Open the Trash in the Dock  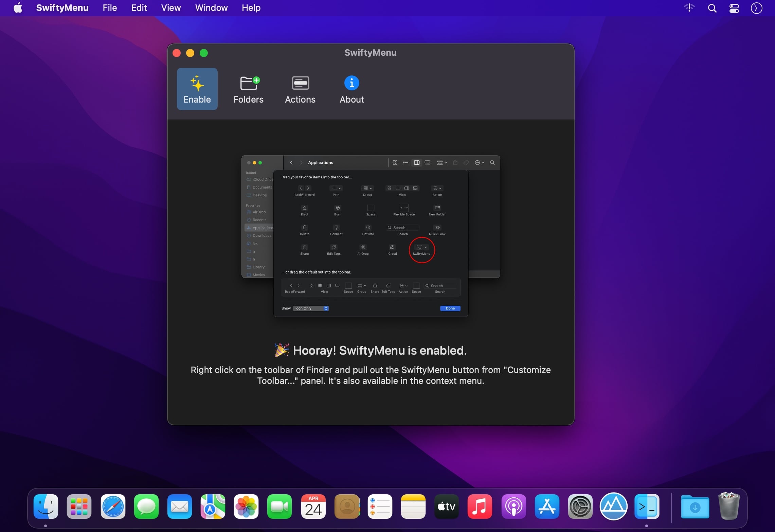(x=729, y=506)
